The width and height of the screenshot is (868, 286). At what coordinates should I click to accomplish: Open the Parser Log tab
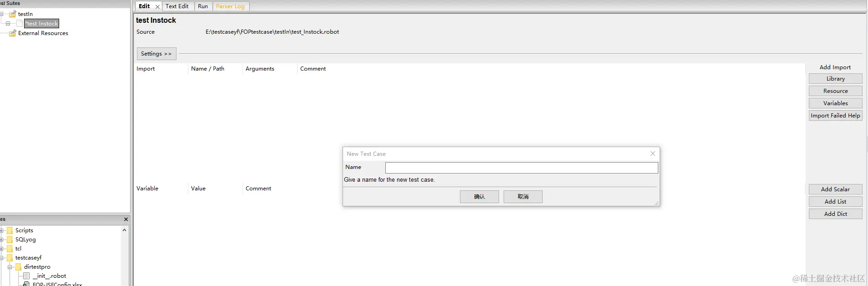coord(230,6)
